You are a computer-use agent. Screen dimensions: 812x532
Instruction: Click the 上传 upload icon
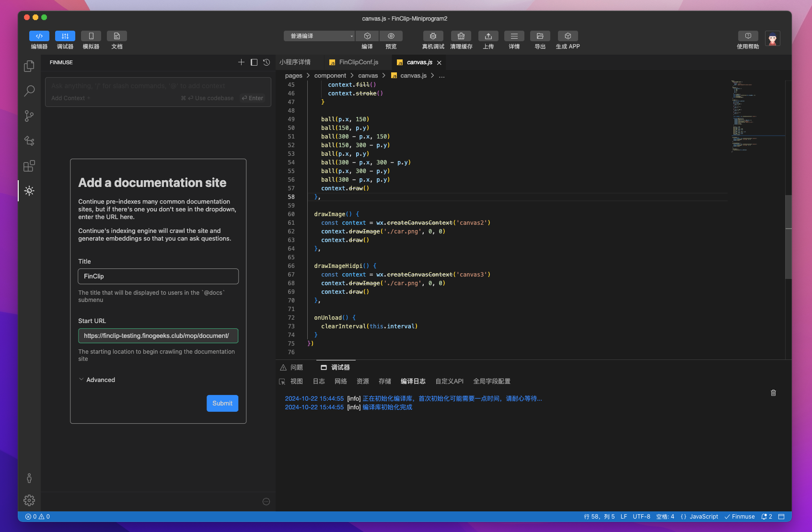488,36
